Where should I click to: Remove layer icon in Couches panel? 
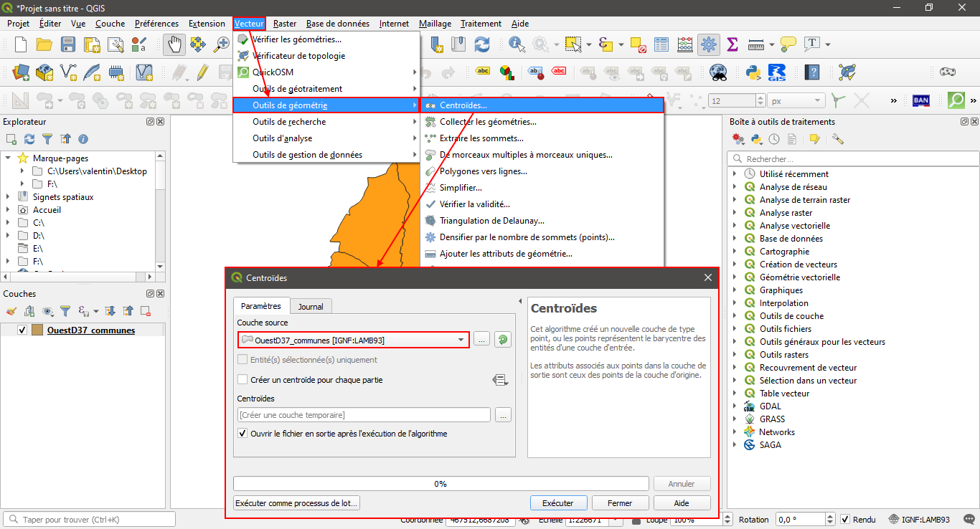(x=146, y=311)
